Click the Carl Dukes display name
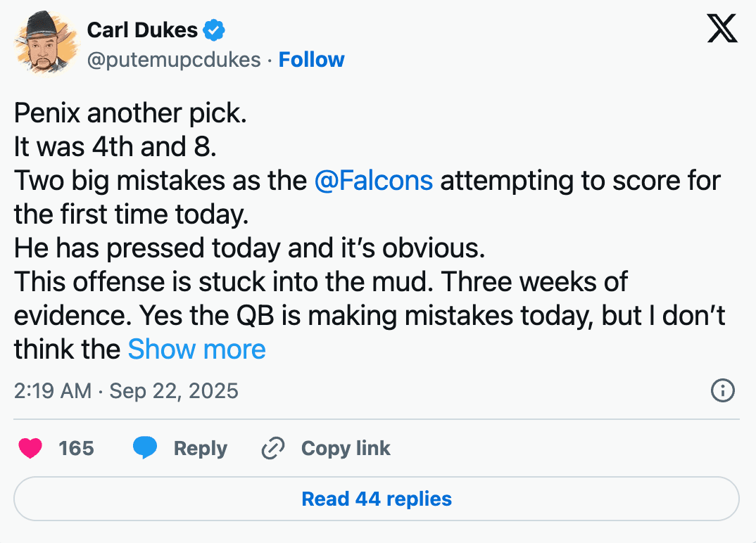 tap(142, 30)
